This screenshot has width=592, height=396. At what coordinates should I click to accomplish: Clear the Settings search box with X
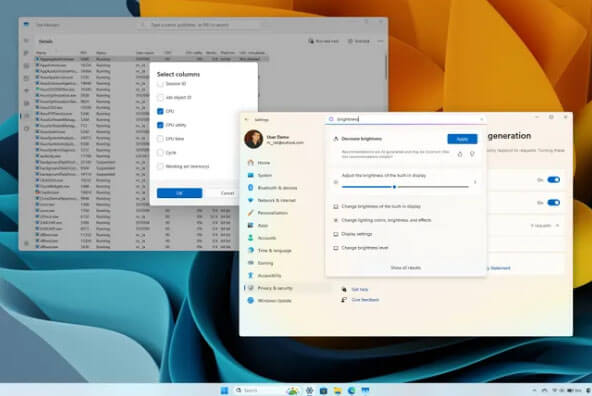(481, 119)
